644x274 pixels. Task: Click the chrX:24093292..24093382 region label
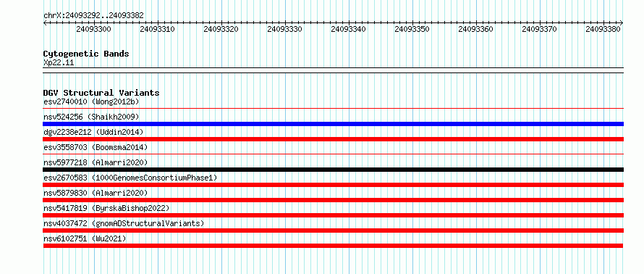pyautogui.click(x=93, y=16)
